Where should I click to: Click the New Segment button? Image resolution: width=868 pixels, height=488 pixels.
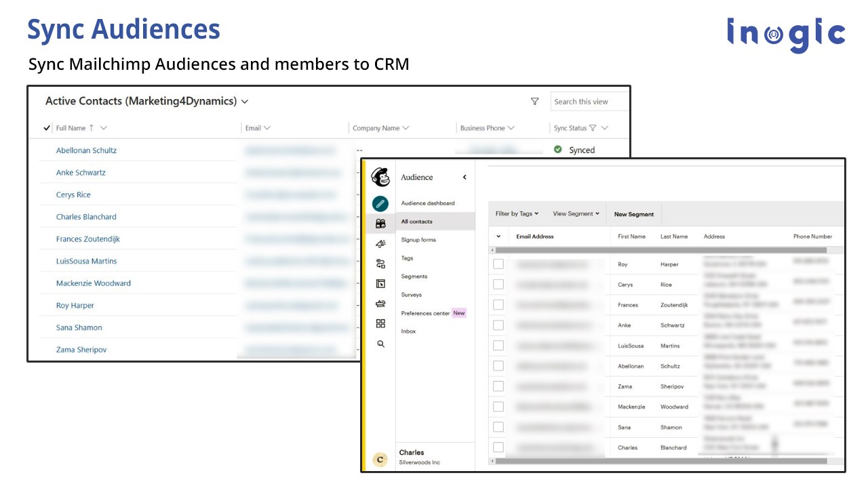click(634, 214)
